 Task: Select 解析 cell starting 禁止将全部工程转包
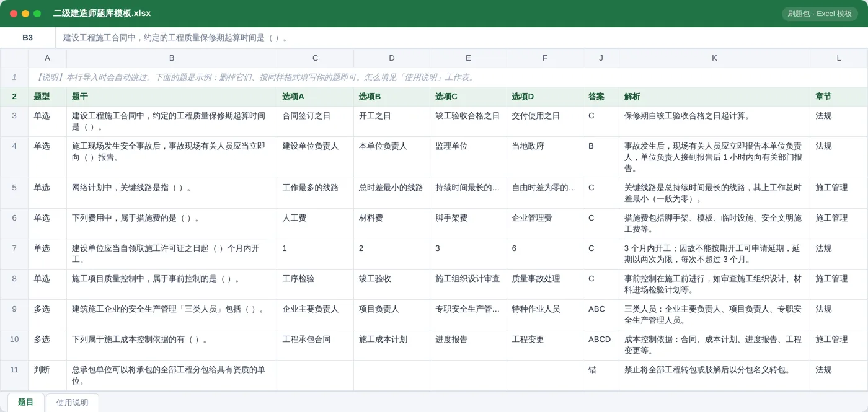coord(714,375)
